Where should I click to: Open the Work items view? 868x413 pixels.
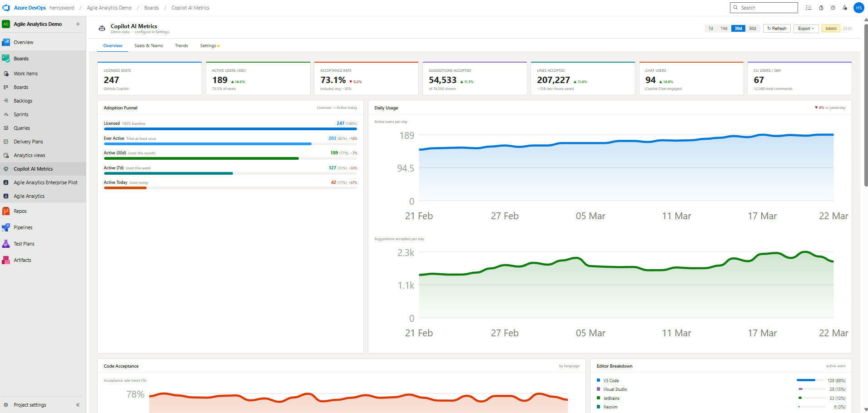pos(25,74)
